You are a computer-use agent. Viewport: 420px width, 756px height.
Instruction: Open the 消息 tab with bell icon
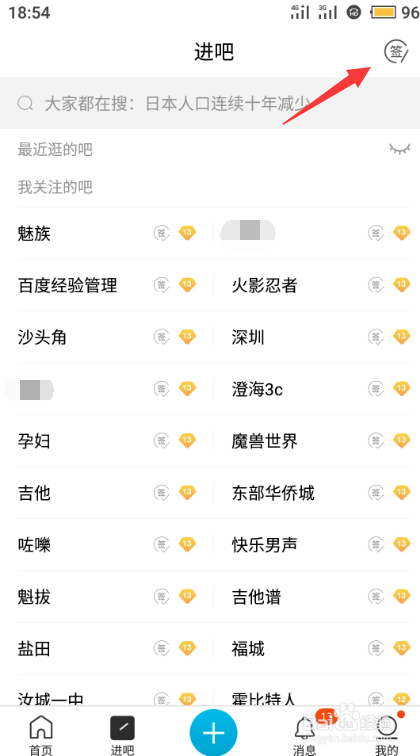pyautogui.click(x=305, y=735)
